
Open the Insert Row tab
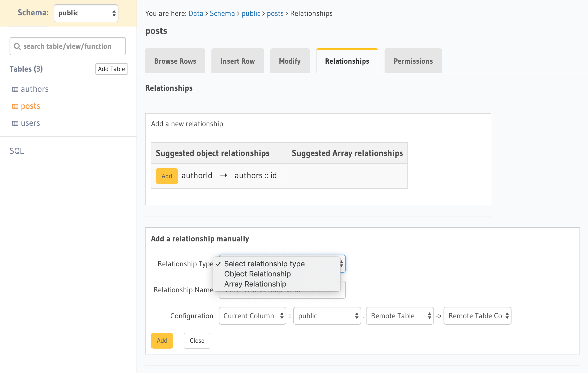237,61
